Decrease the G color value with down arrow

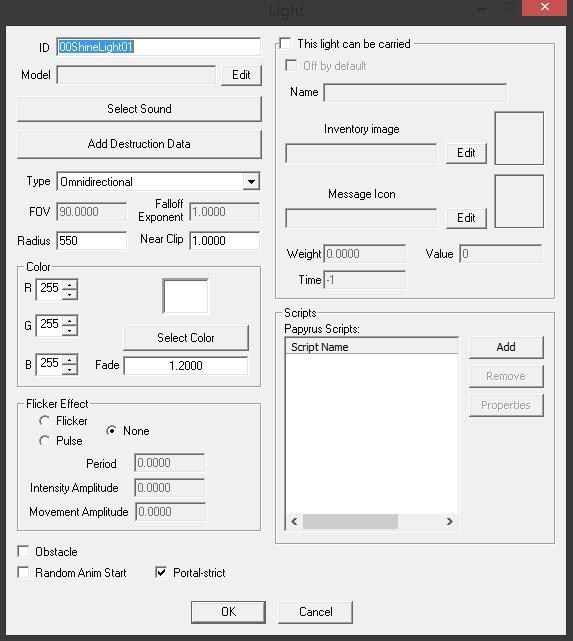coord(70,331)
